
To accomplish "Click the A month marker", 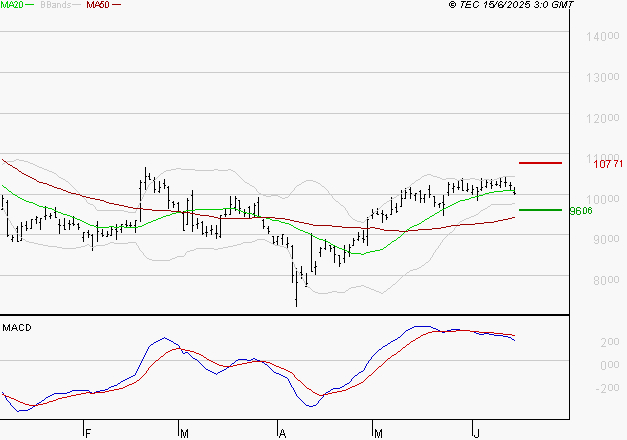I will click(283, 433).
